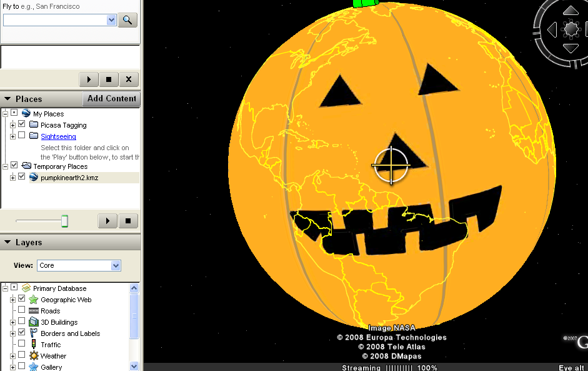The height and width of the screenshot is (371, 588).
Task: Uncheck the Geographic Web layer
Action: [x=22, y=298]
